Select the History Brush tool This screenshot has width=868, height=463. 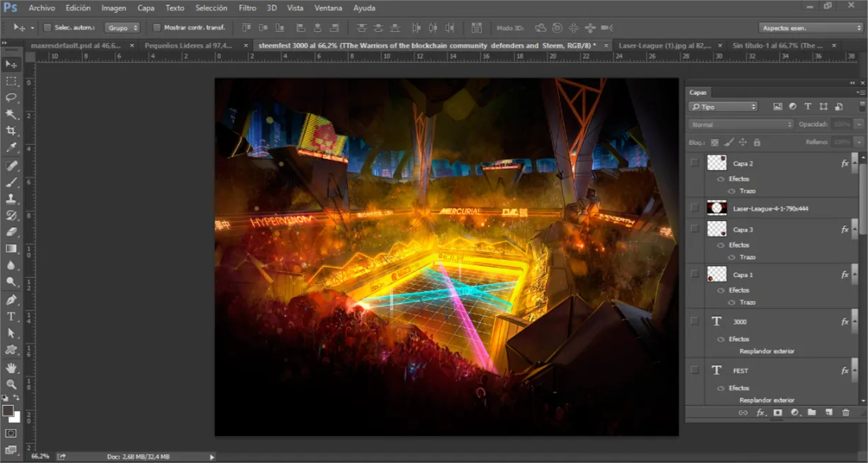pyautogui.click(x=11, y=216)
